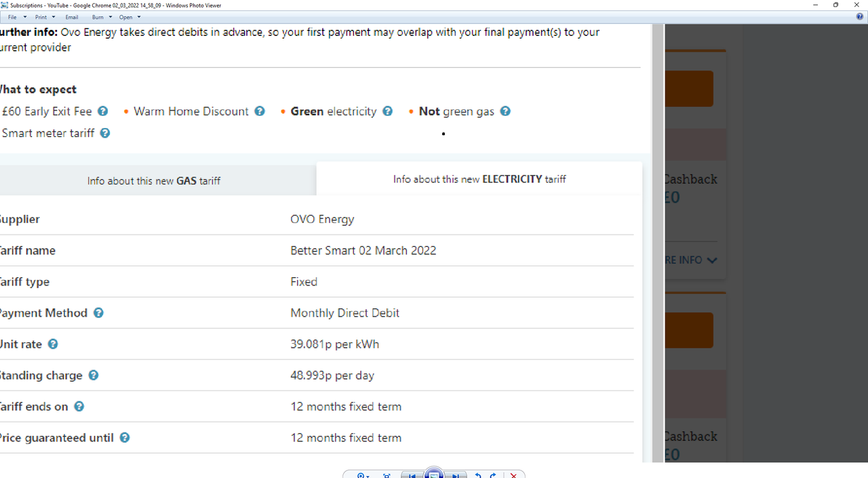Click the lower dimmed orange button
Viewport: 868px width, 478px height.
tap(688, 330)
